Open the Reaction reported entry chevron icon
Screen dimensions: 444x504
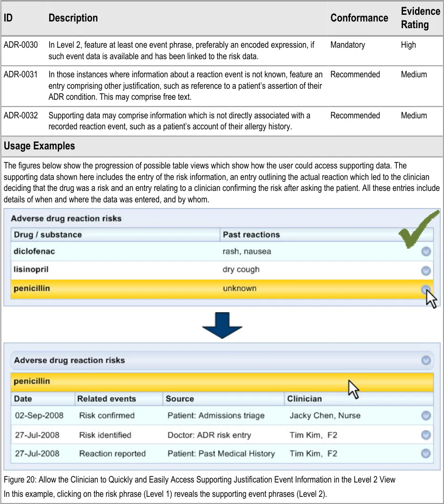pyautogui.click(x=426, y=453)
